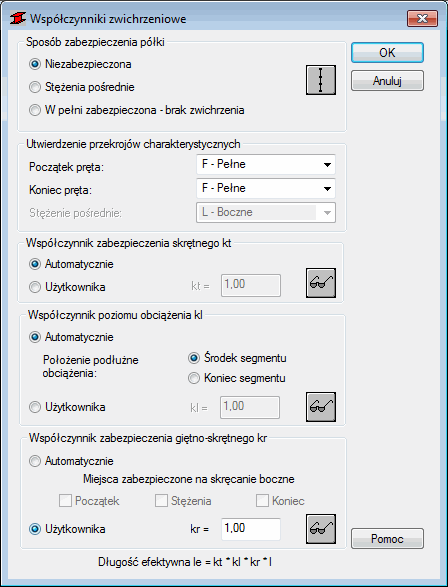Confirm with the OK button
This screenshot has width=448, height=587.
(387, 53)
